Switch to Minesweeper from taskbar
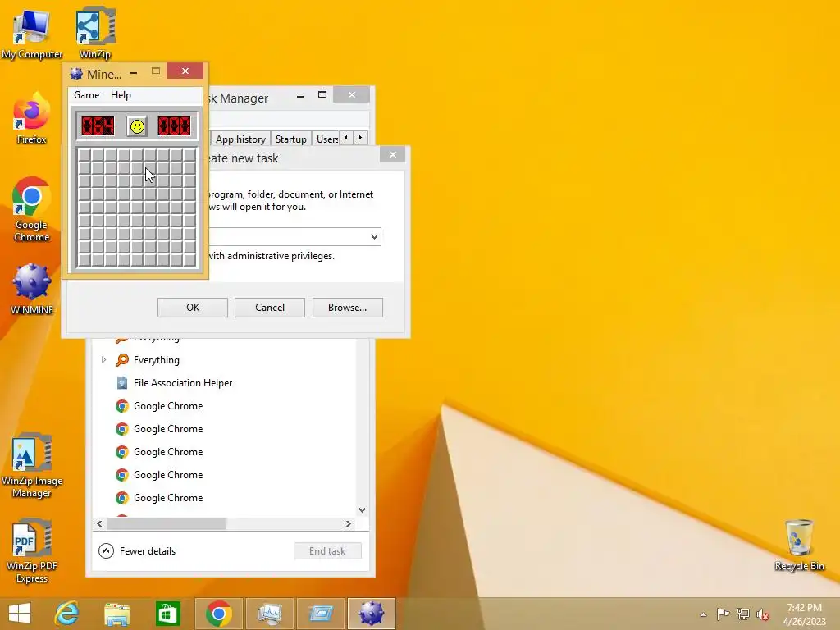The width and height of the screenshot is (840, 630). point(372,614)
